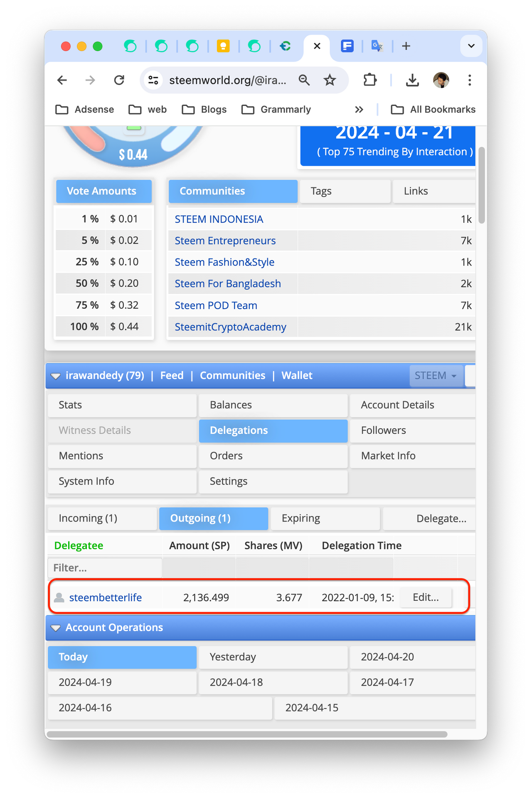Select the Tags tab
The width and height of the screenshot is (532, 799).
345,191
